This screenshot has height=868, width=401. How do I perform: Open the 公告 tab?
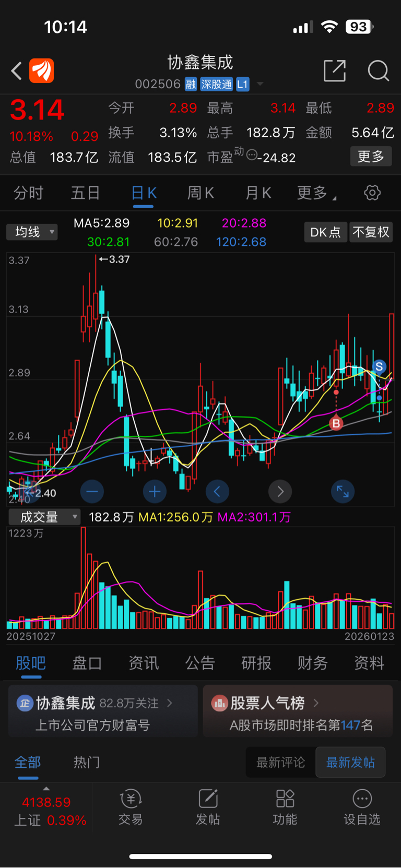click(x=200, y=663)
